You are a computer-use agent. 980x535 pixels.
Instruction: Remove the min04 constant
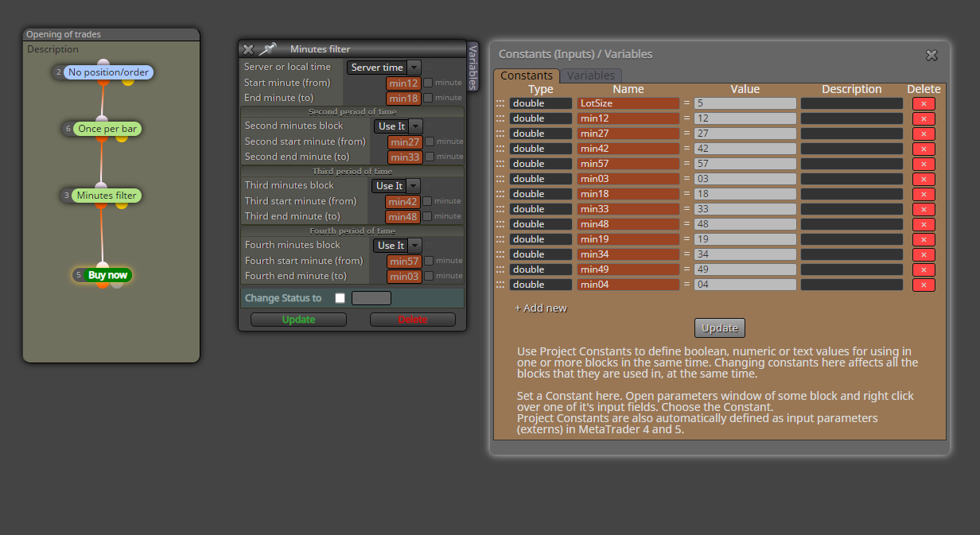(924, 285)
